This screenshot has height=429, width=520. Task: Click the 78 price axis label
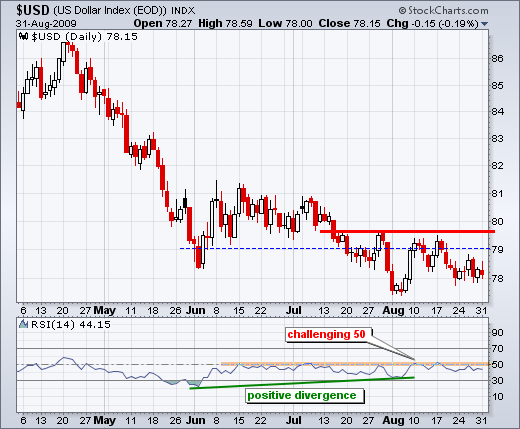point(498,278)
